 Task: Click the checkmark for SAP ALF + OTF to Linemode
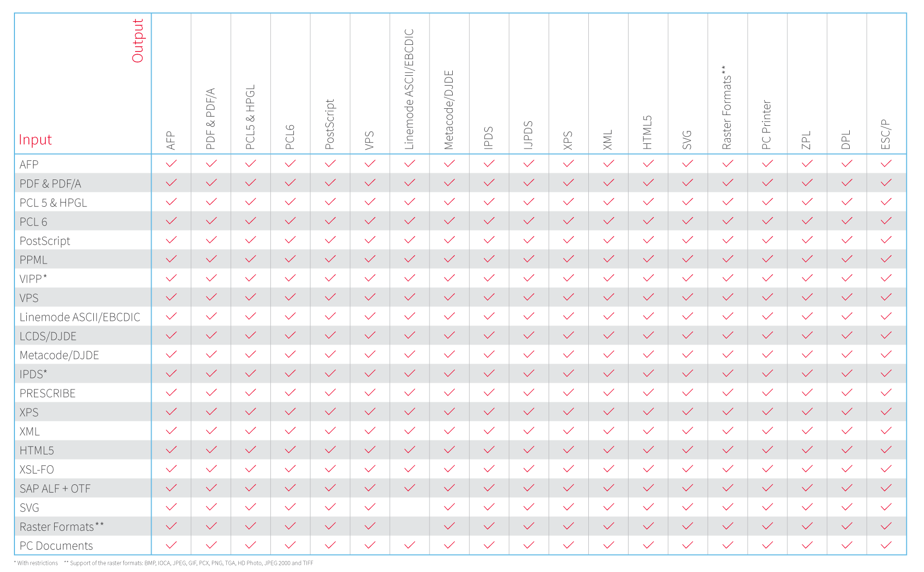(x=409, y=488)
